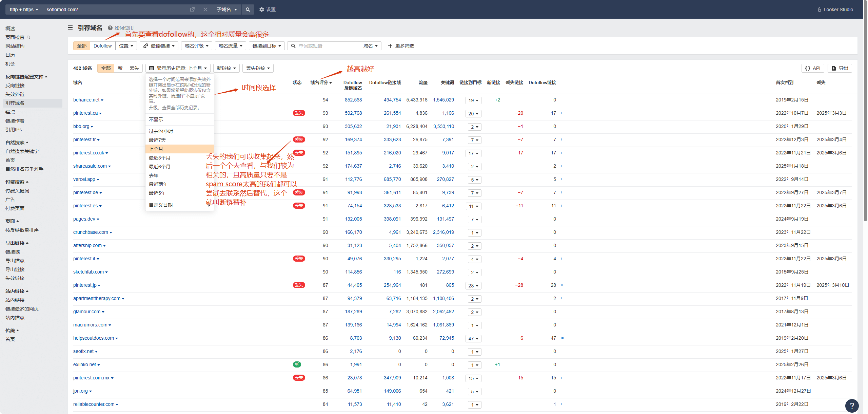Expand options for behance.net domain
The width and height of the screenshot is (868, 414).
click(x=103, y=100)
